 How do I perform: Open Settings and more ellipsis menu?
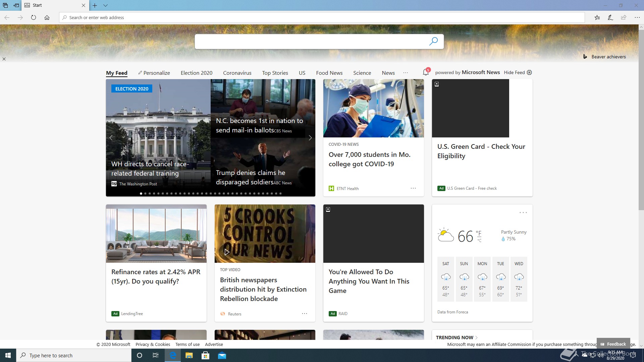[637, 17]
